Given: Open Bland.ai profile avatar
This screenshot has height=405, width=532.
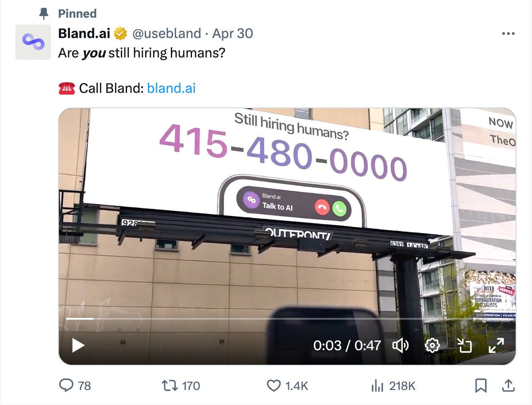Looking at the screenshot, I should pyautogui.click(x=34, y=42).
